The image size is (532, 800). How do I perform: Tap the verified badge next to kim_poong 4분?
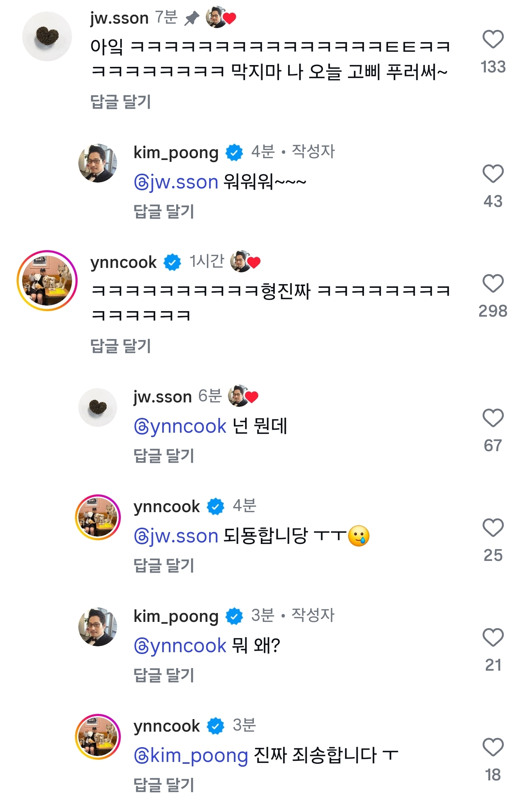234,153
